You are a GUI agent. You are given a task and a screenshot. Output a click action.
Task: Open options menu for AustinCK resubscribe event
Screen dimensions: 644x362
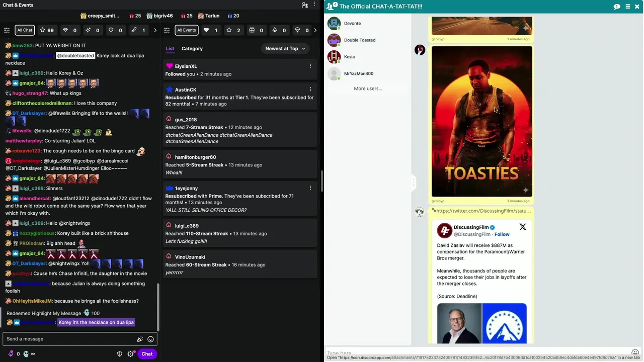(310, 89)
